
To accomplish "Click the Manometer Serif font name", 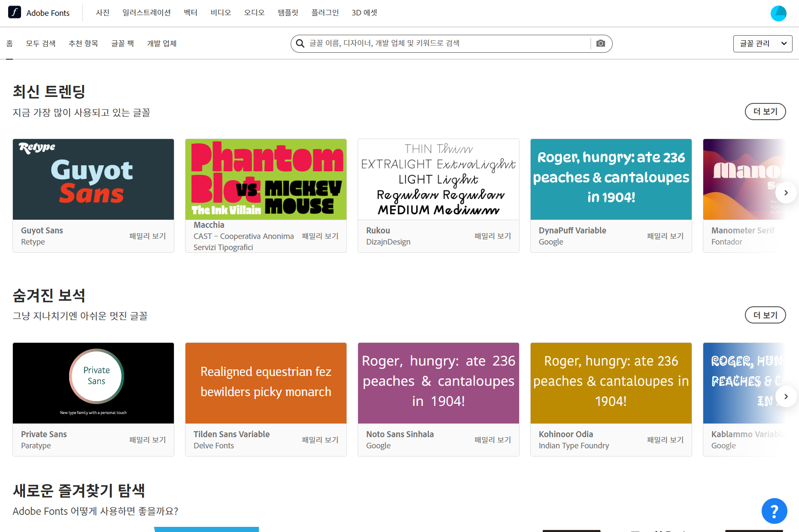I will point(743,230).
